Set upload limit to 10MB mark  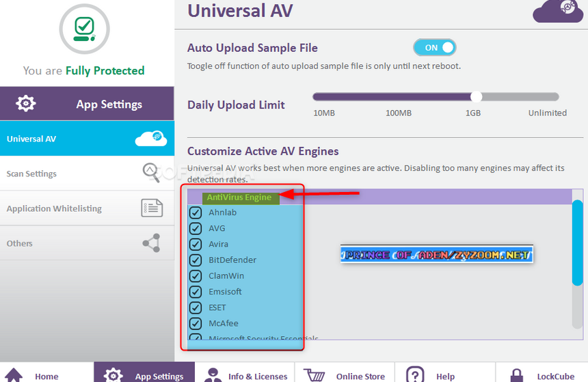(x=324, y=113)
